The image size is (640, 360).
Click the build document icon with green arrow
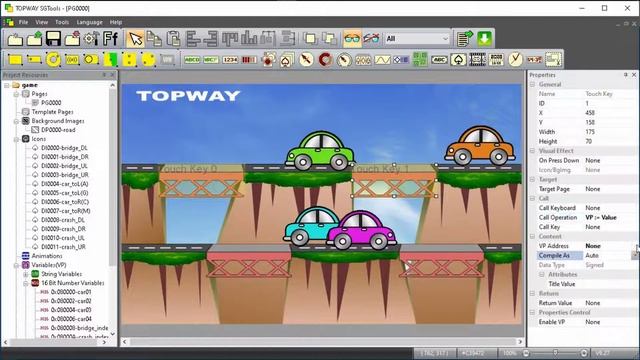[x=464, y=39]
